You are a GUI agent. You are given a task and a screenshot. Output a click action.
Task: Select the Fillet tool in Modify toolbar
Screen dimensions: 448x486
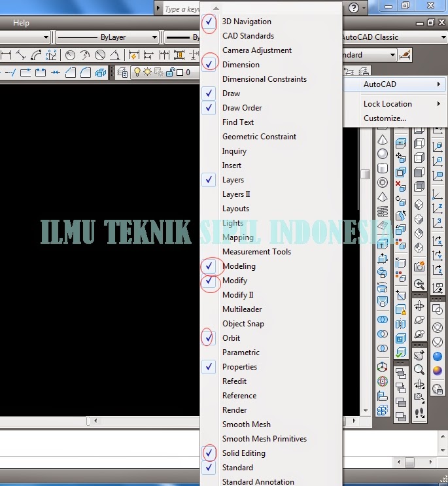(85, 73)
